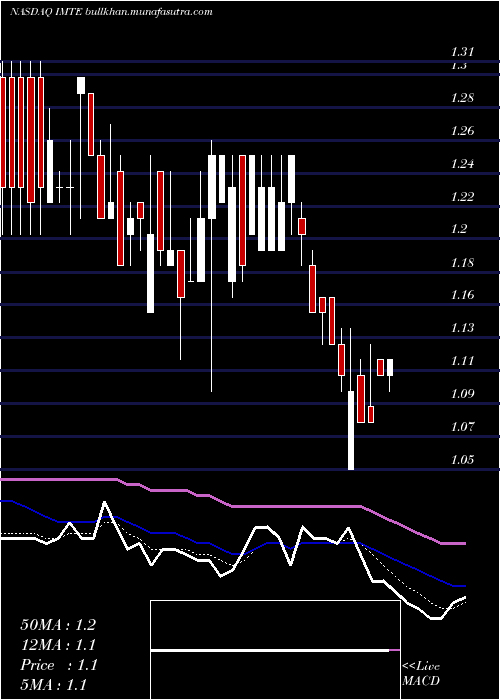This screenshot has width=500, height=700.
Task: Click the NASDAQ IMTE bullkhan.munafasutra.com title text
Action: [111, 12]
